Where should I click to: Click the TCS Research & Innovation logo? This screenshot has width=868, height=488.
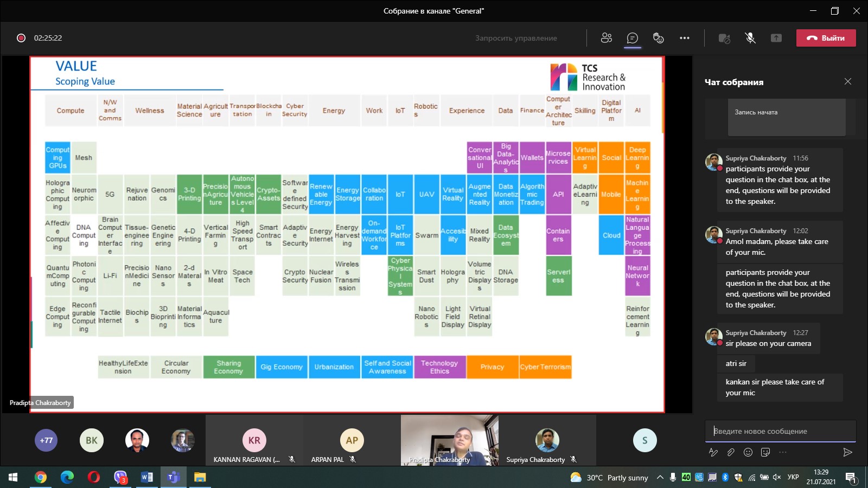[588, 77]
